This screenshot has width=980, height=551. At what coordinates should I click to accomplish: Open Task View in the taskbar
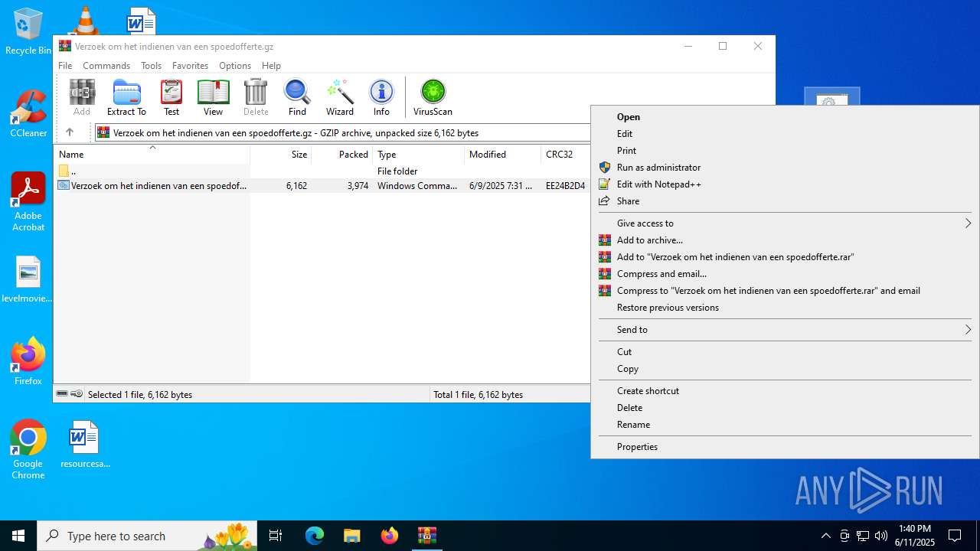276,536
